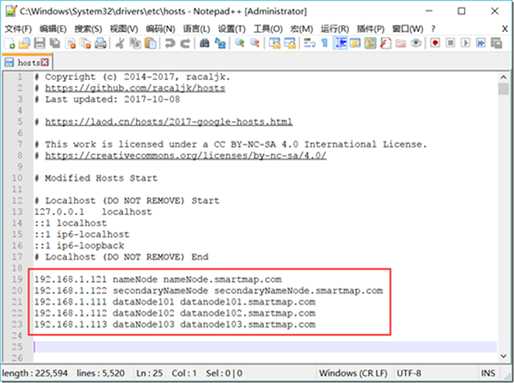Cut selection with scissors icon
514x383 pixels.
pyautogui.click(x=120, y=43)
